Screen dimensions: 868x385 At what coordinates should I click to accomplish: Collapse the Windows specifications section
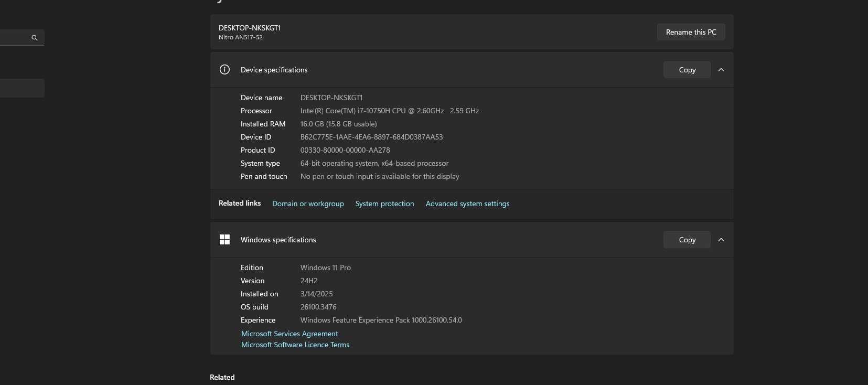721,240
